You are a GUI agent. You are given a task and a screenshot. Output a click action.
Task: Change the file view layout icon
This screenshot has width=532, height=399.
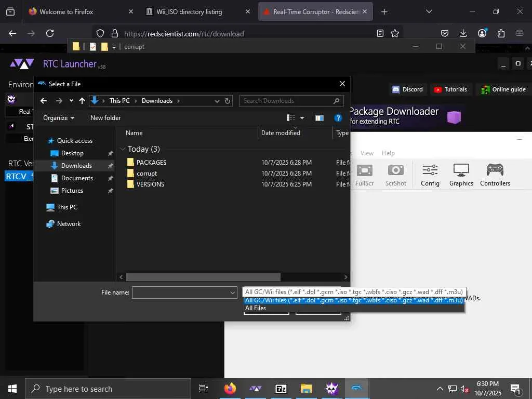pos(291,118)
